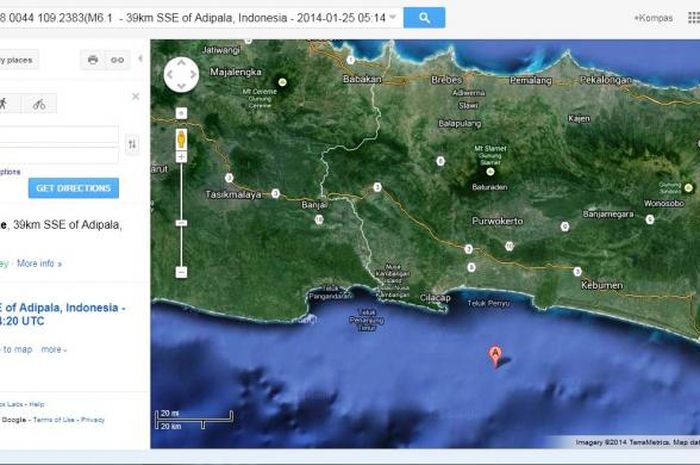This screenshot has height=465, width=700.
Task: Click the Banjarnegara map label
Action: pyautogui.click(x=608, y=214)
